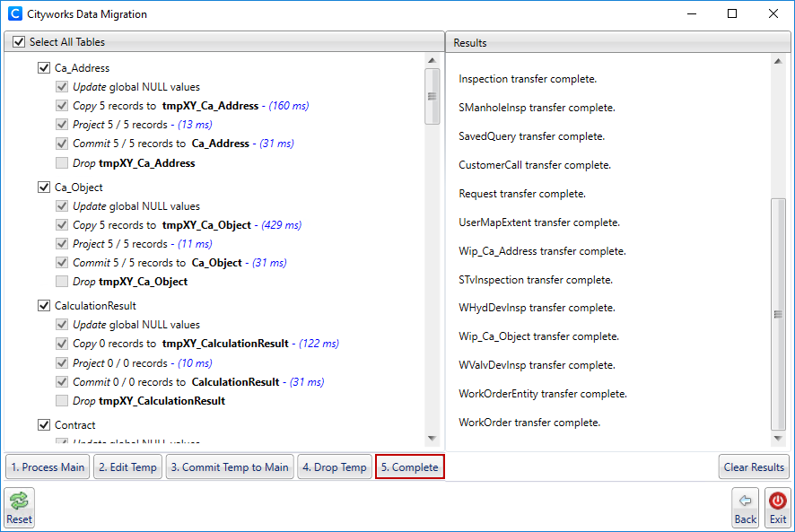Toggle Commit records to Ca_Object checkbox

click(x=62, y=263)
